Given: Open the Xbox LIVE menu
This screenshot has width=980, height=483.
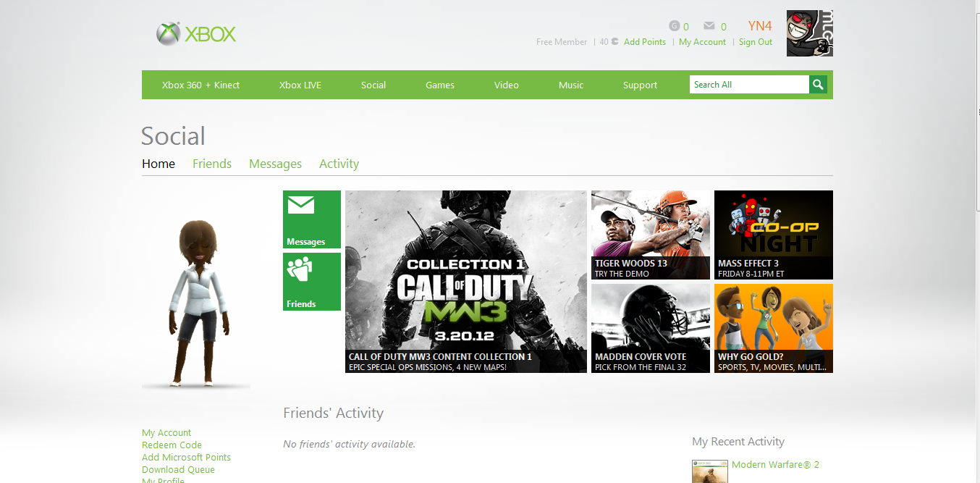Looking at the screenshot, I should [x=300, y=85].
